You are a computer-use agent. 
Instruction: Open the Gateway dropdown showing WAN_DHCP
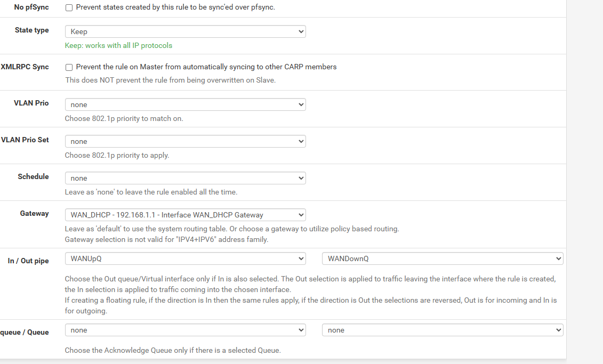pos(185,215)
